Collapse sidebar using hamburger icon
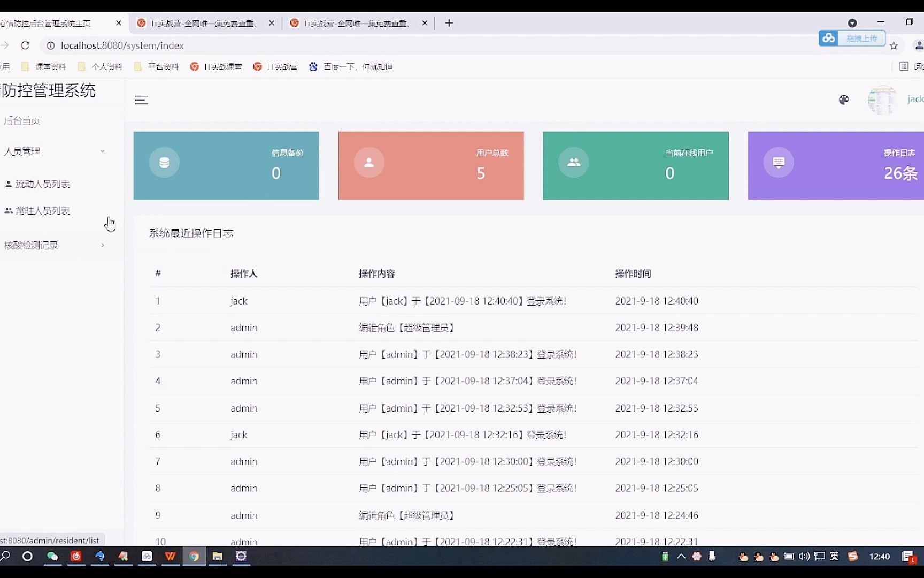The height and width of the screenshot is (578, 924). (x=141, y=100)
